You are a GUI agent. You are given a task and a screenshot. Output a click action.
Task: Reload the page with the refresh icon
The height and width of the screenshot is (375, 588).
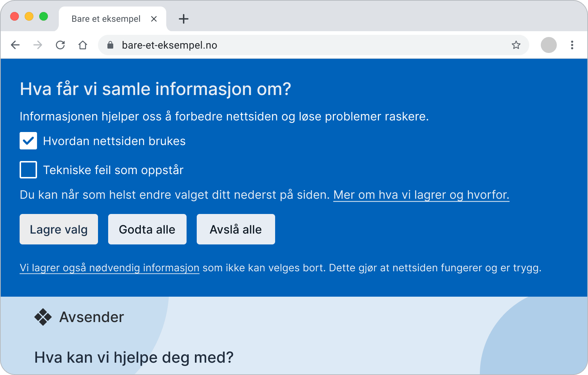[x=60, y=45]
